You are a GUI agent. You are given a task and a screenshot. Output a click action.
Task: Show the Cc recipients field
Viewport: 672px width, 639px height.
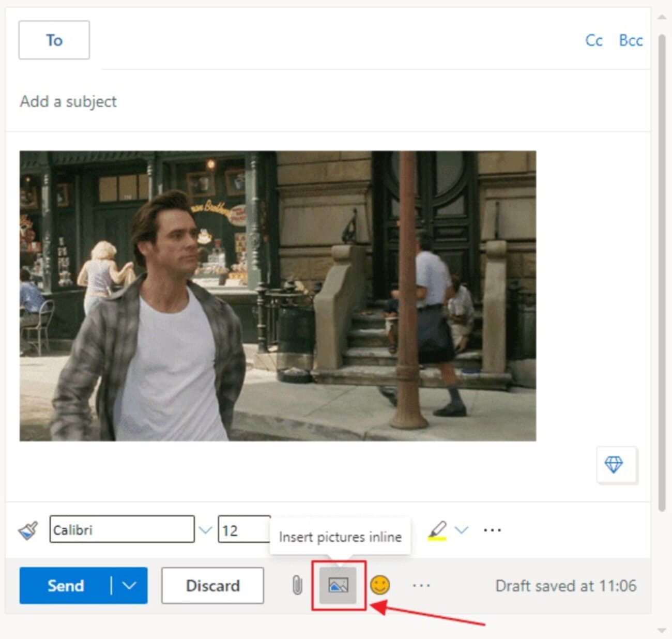click(593, 41)
